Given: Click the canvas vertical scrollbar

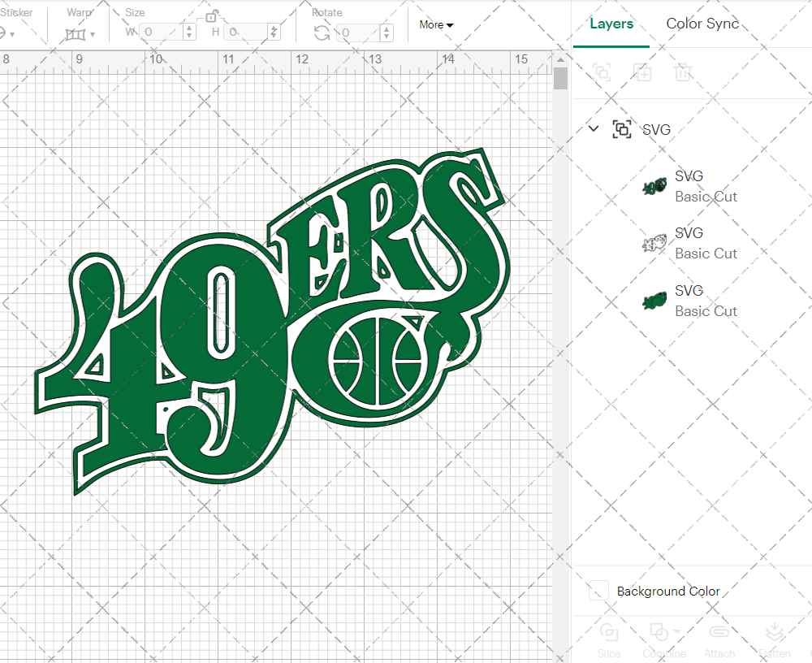Looking at the screenshot, I should [x=559, y=77].
